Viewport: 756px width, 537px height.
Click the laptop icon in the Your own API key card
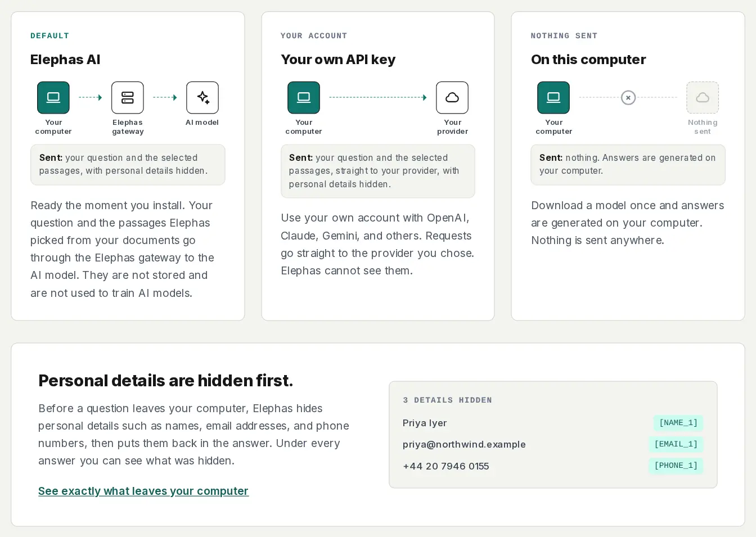coord(304,98)
